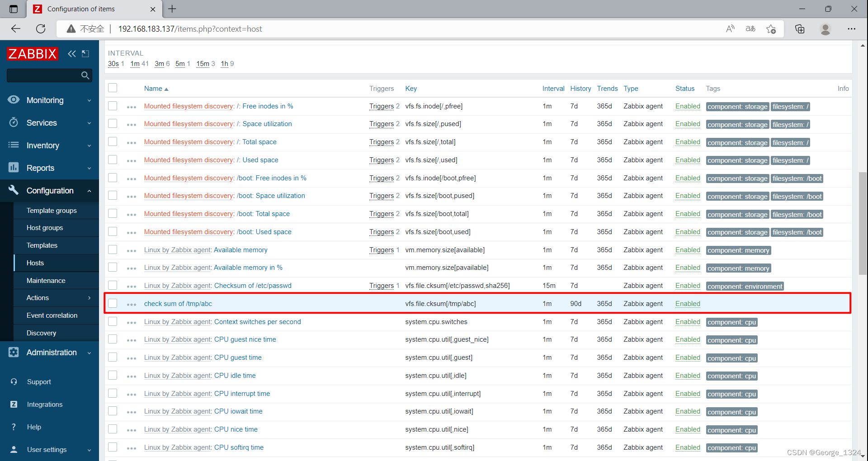The width and height of the screenshot is (868, 461).
Task: Collapse the sidebar with double-chevron icon
Action: [72, 54]
